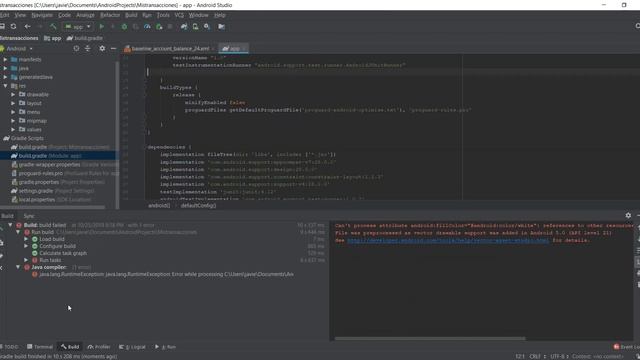
Task: Open the Terminal tool window button
Action: [40, 347]
